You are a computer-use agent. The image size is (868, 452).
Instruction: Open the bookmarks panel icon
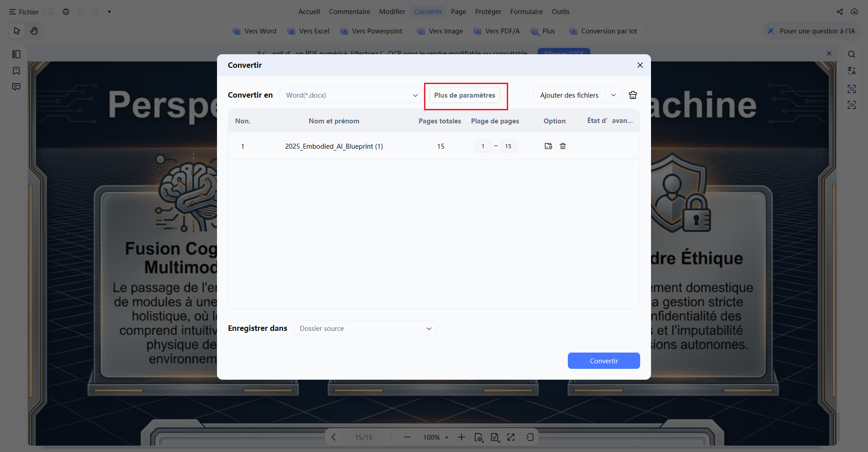(16, 71)
